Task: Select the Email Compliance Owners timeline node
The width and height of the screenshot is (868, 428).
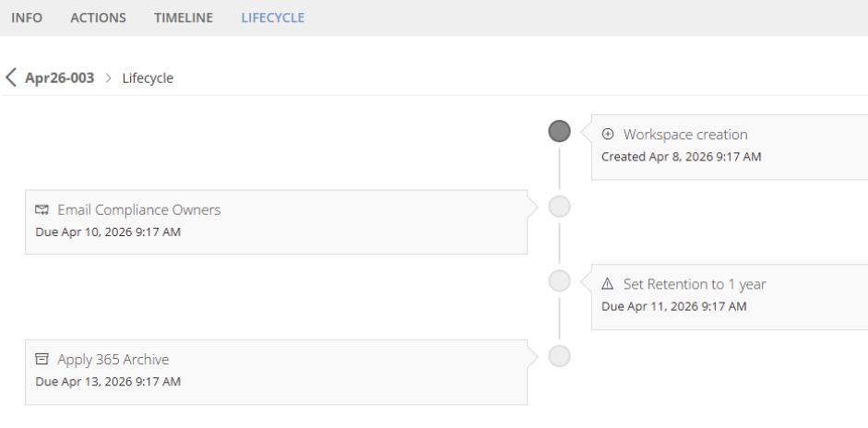Action: [559, 207]
